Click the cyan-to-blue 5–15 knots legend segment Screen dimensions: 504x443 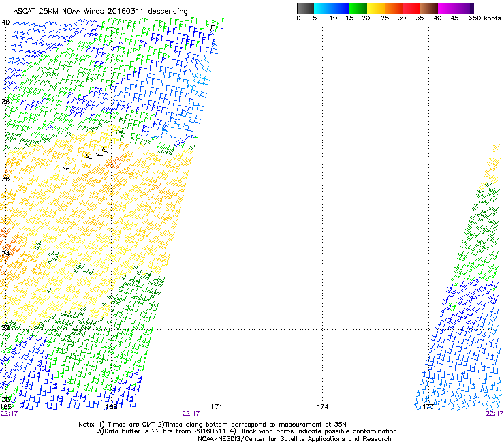point(332,8)
